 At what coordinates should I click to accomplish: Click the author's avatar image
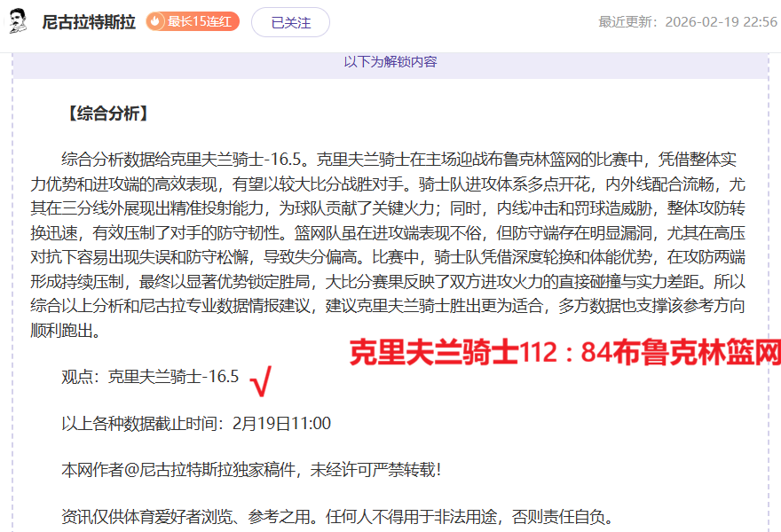pyautogui.click(x=18, y=21)
